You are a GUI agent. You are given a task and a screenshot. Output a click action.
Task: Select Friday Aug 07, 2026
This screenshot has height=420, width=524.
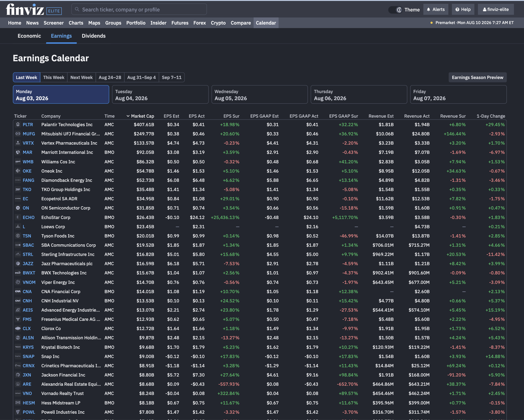458,95
